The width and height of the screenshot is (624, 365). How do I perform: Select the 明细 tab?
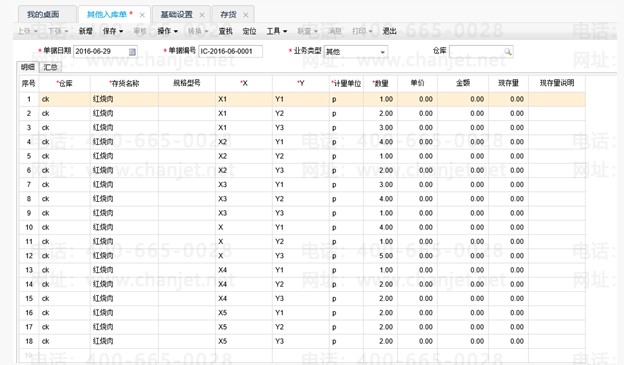28,67
